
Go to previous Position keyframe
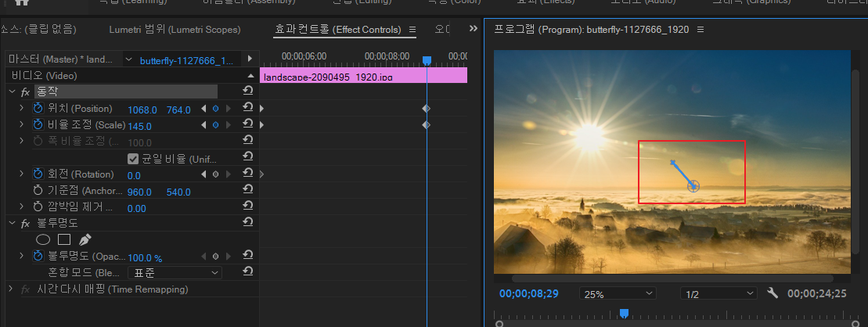tap(203, 109)
